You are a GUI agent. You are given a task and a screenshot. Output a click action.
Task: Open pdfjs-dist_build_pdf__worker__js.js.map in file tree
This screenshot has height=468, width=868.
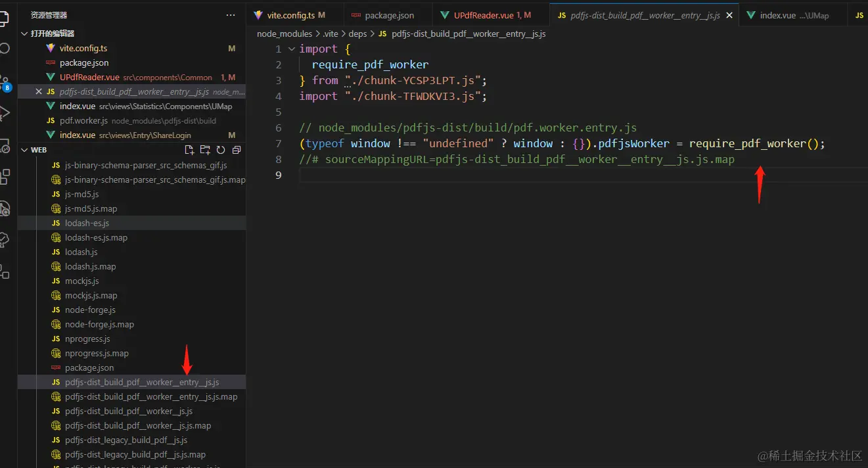(131, 425)
